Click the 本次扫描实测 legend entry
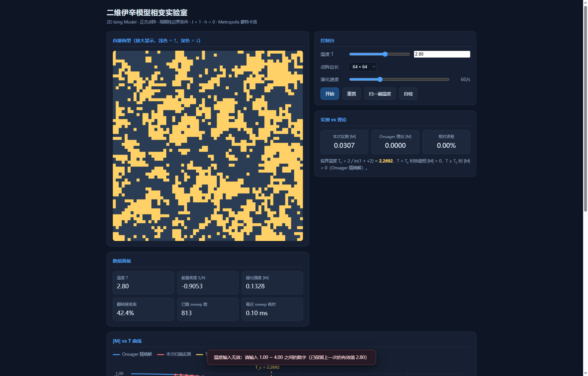The image size is (588, 376). tap(174, 354)
